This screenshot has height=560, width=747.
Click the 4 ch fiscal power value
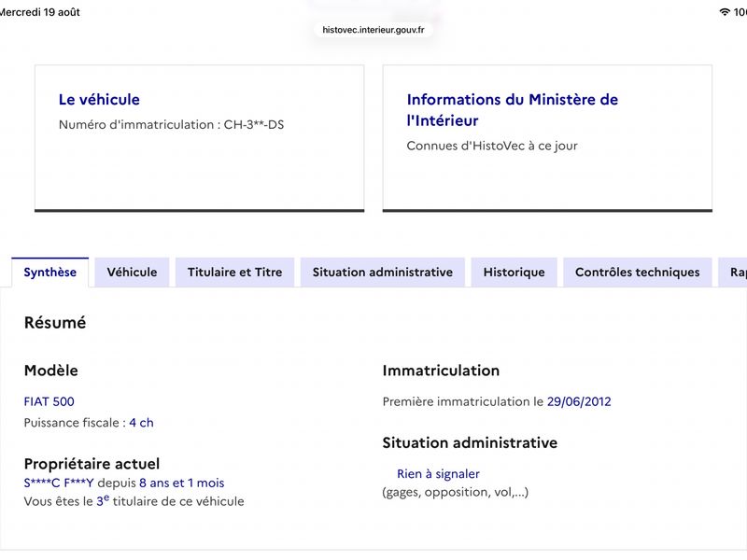(142, 423)
